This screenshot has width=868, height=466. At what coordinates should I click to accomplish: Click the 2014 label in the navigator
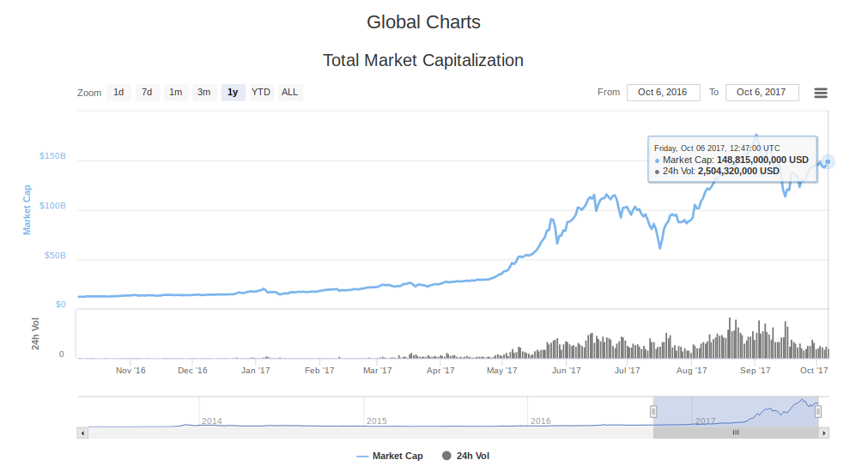[211, 421]
